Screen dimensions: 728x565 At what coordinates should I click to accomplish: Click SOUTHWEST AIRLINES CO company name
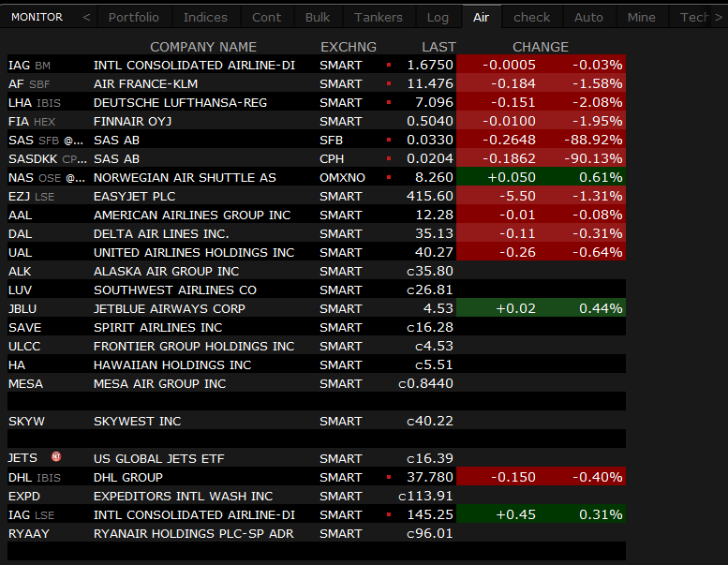(x=175, y=290)
